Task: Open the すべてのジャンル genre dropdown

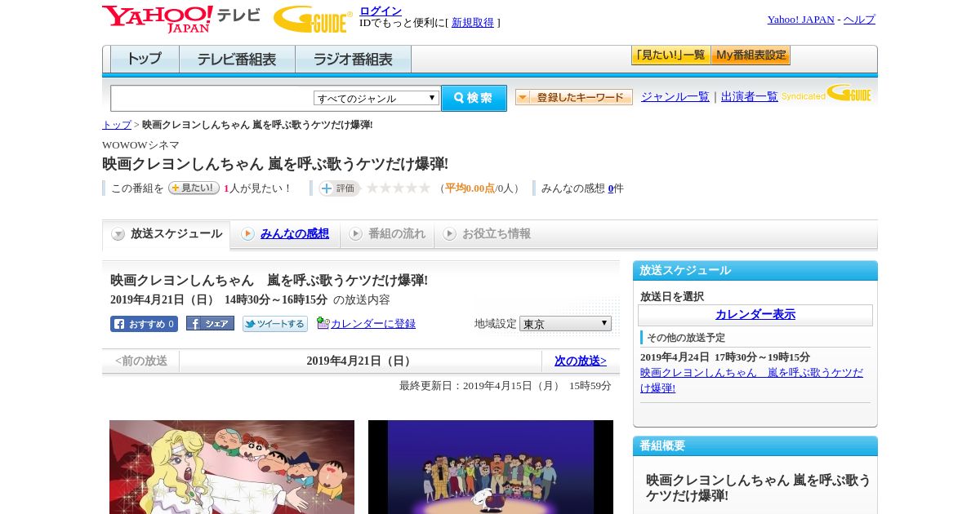Action: (376, 98)
